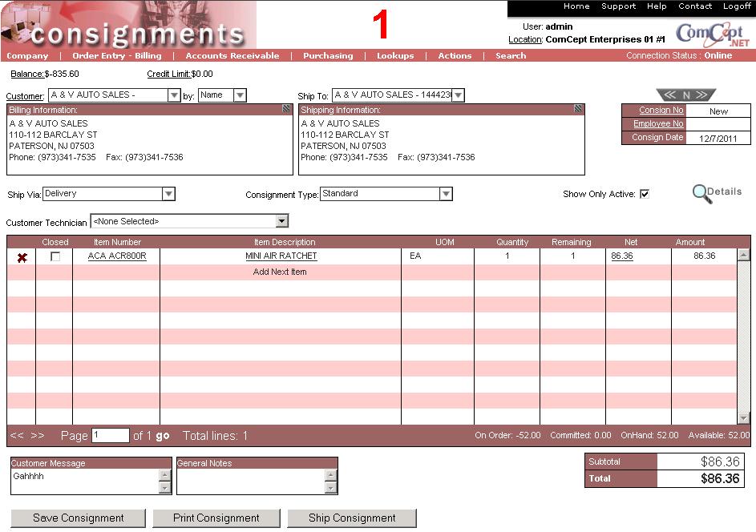
Task: Click the Save Consignment button
Action: coord(79,518)
